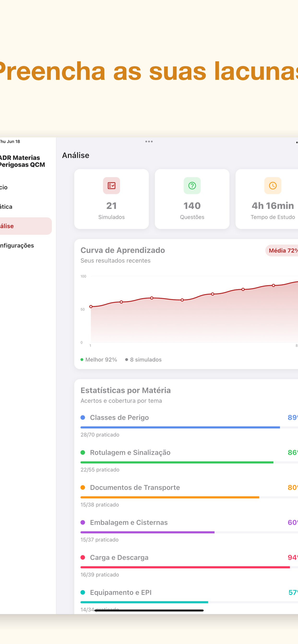Click the Análise page title
This screenshot has width=298, height=644.
tap(76, 155)
